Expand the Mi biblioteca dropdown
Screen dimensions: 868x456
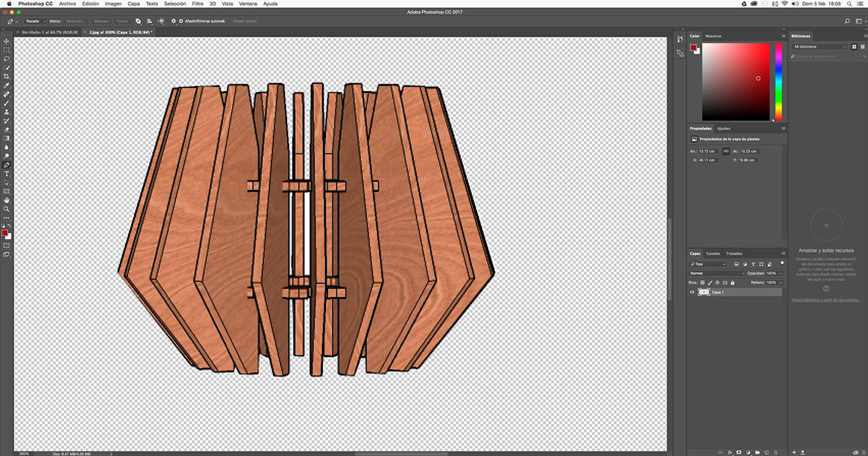(820, 46)
